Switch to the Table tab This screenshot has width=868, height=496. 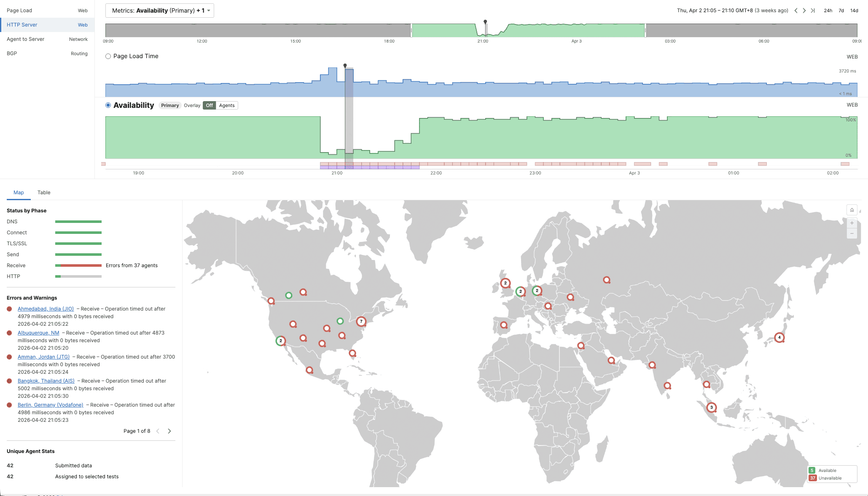43,193
